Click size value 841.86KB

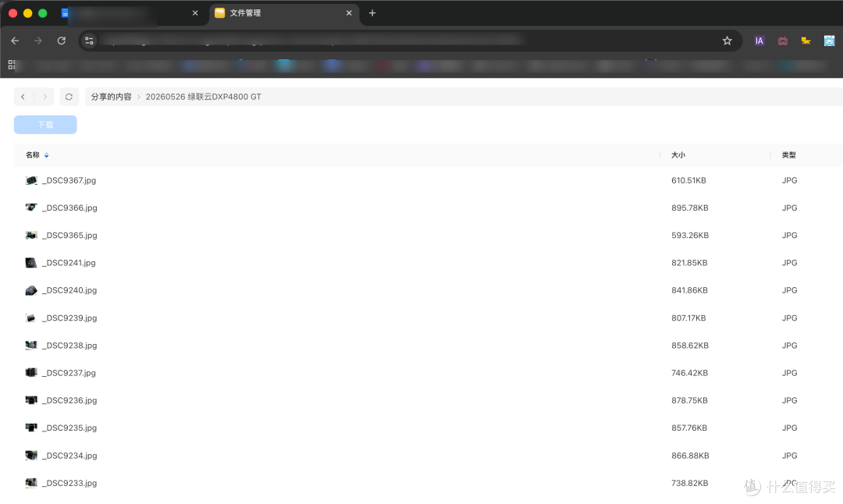pyautogui.click(x=689, y=290)
